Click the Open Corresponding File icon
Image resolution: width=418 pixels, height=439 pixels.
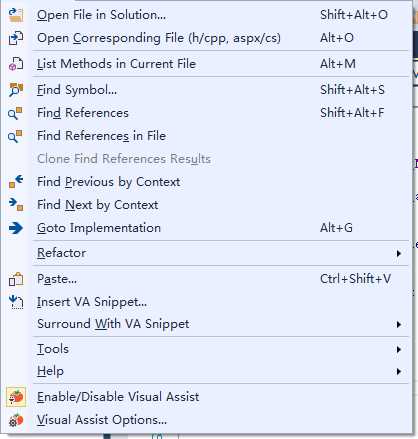click(x=16, y=38)
